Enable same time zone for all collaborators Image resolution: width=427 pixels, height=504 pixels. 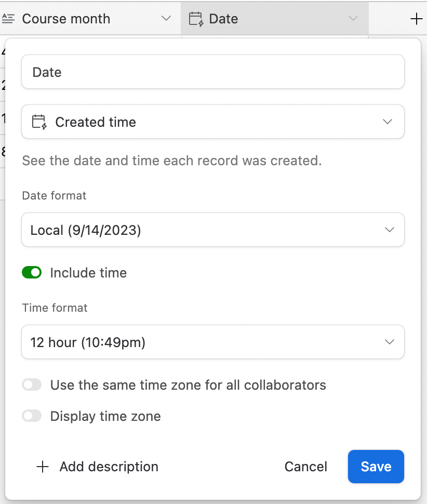coord(32,384)
